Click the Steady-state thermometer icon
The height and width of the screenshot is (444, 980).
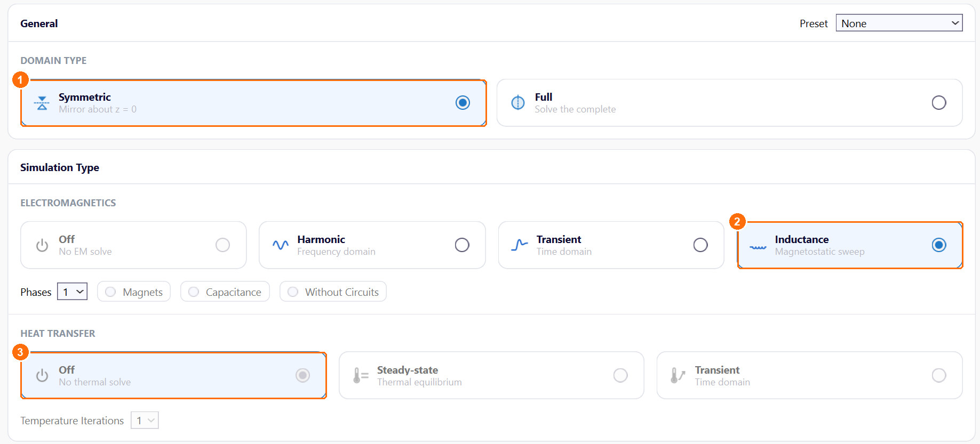click(x=361, y=376)
